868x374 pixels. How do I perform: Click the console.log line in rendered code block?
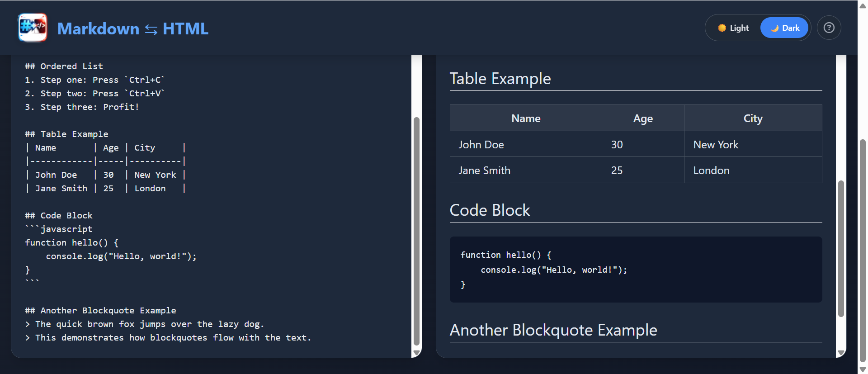tap(554, 270)
